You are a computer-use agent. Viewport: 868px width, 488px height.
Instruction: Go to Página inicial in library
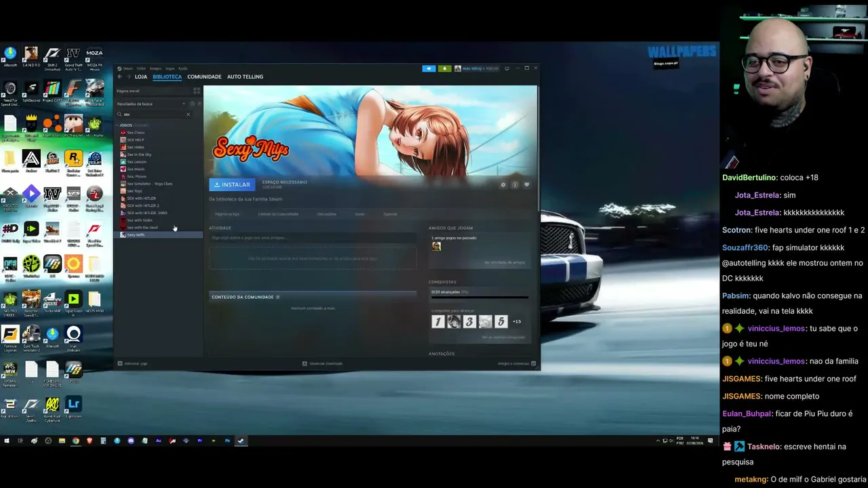tap(128, 91)
